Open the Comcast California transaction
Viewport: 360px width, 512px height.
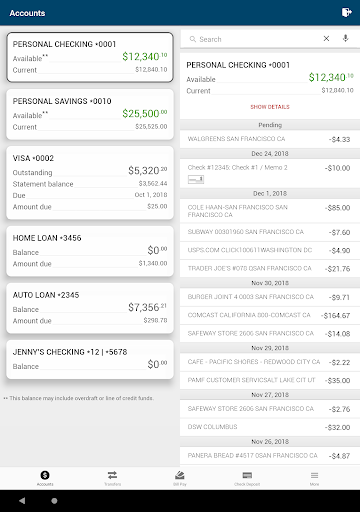click(x=270, y=315)
